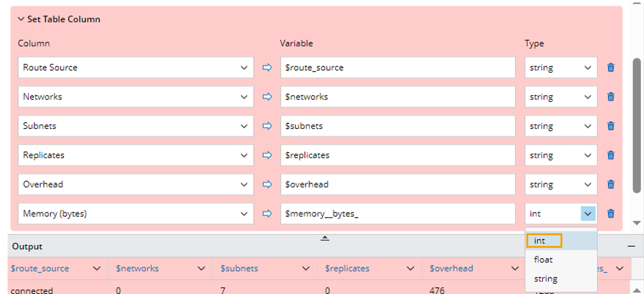Click trash icon beside Overhead row
Screen dimensions: 644x294
point(610,185)
